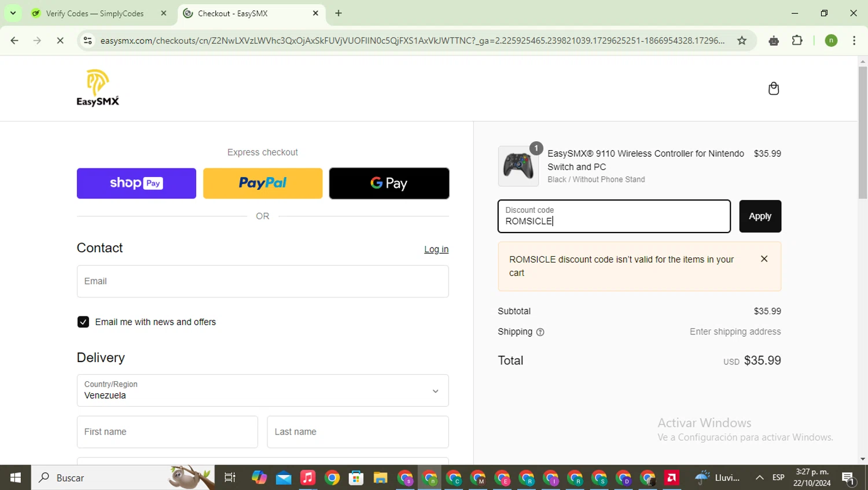Viewport: 868px width, 490px height.
Task: Open the Music app in taskbar
Action: 308,478
